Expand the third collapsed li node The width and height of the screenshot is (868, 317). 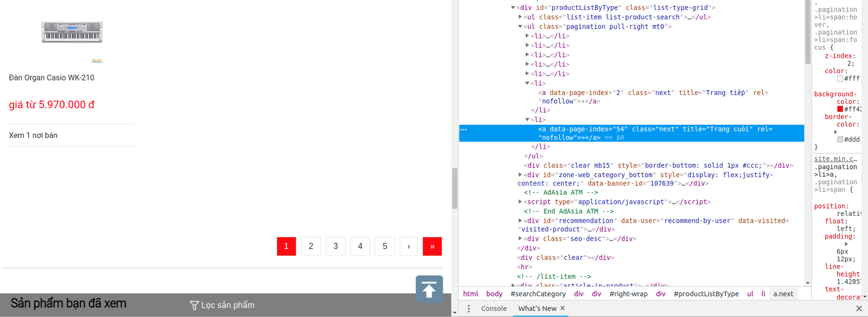(527, 55)
